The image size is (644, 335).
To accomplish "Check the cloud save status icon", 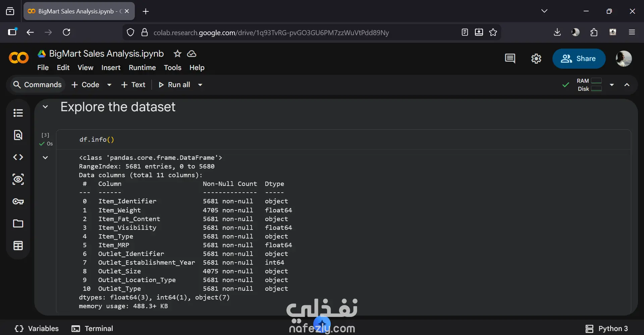I will 192,54.
